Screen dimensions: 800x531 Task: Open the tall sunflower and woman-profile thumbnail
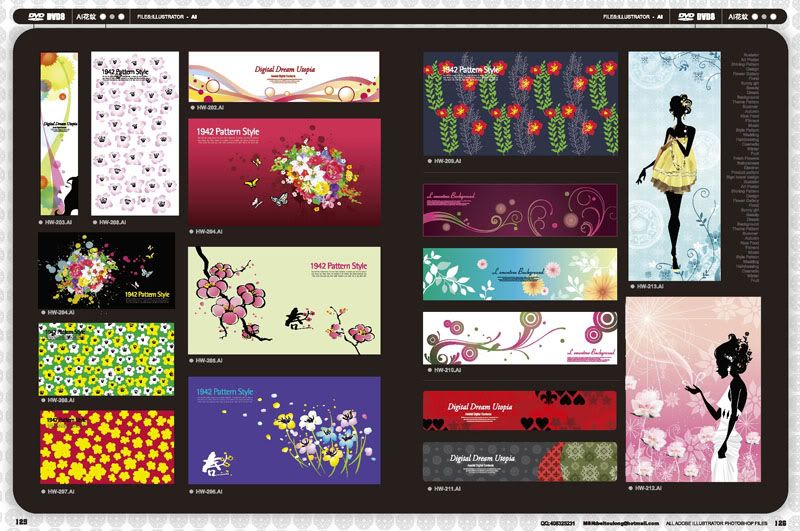[59, 134]
